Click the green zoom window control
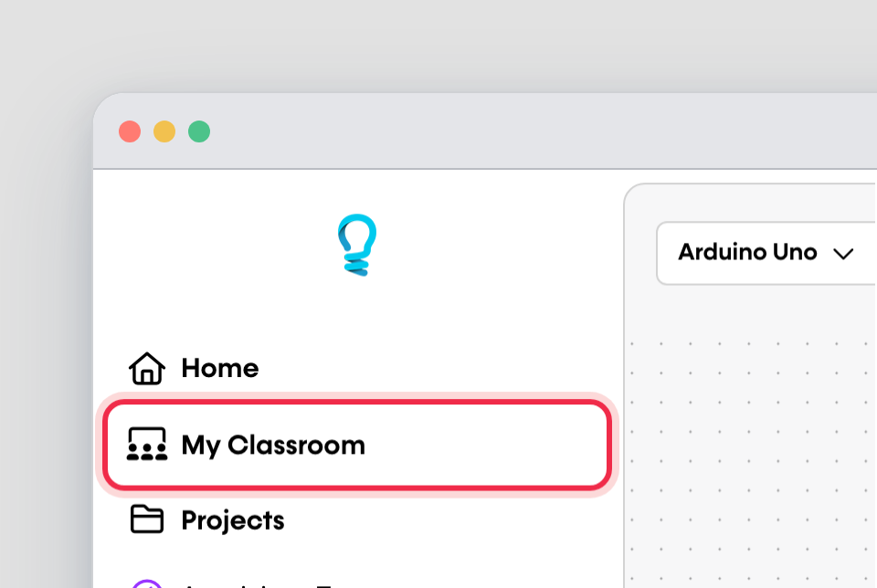The width and height of the screenshot is (877, 588). click(x=199, y=131)
